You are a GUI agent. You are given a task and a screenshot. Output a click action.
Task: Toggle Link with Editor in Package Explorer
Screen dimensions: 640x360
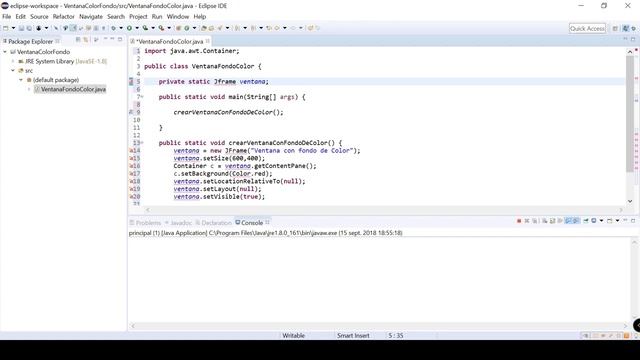[86, 40]
